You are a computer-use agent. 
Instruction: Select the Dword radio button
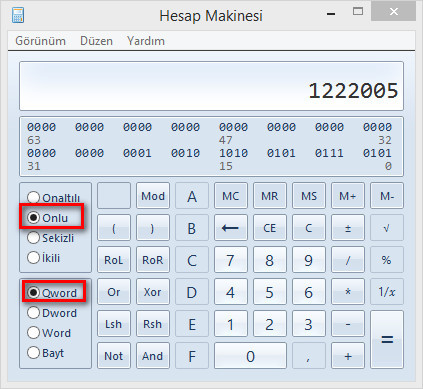52,313
